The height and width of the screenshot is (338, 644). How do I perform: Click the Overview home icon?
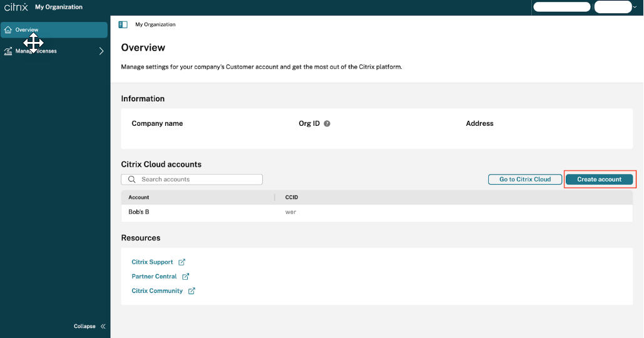[8, 30]
